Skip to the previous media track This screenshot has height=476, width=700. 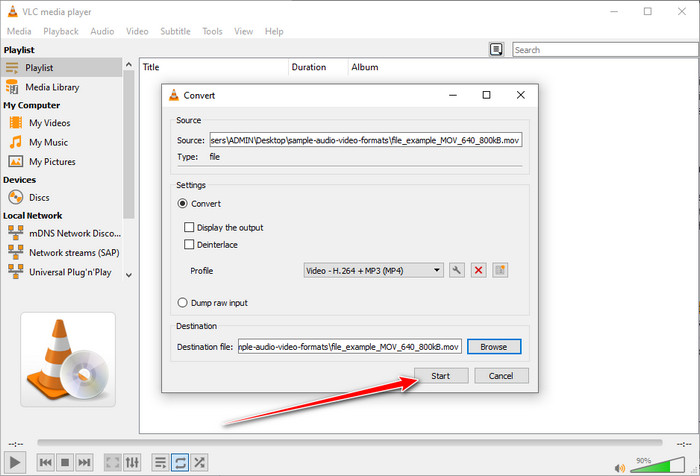point(46,462)
